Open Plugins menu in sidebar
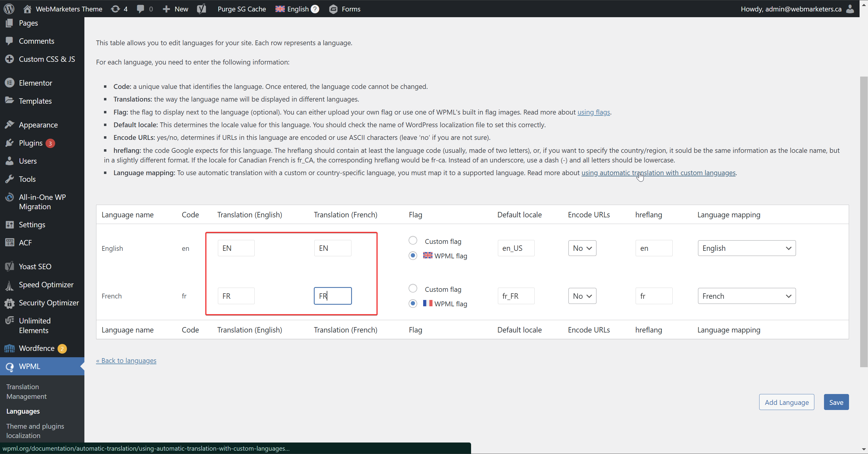 pos(31,143)
